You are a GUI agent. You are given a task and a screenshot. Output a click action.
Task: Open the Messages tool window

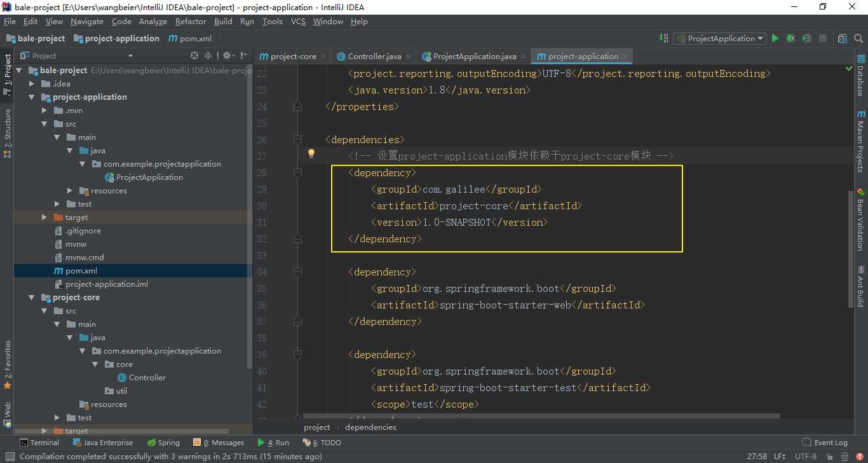click(x=219, y=443)
